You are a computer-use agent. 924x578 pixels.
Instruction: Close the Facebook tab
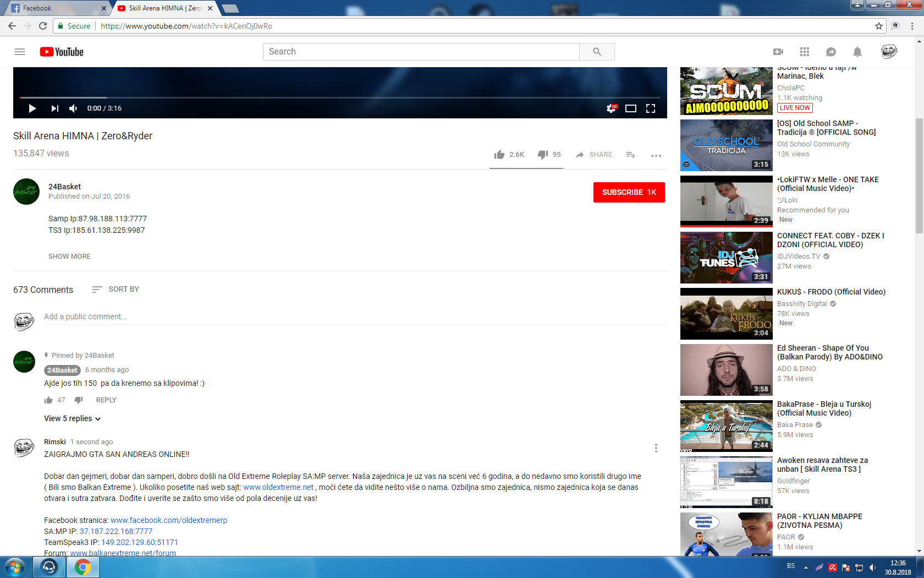click(104, 8)
